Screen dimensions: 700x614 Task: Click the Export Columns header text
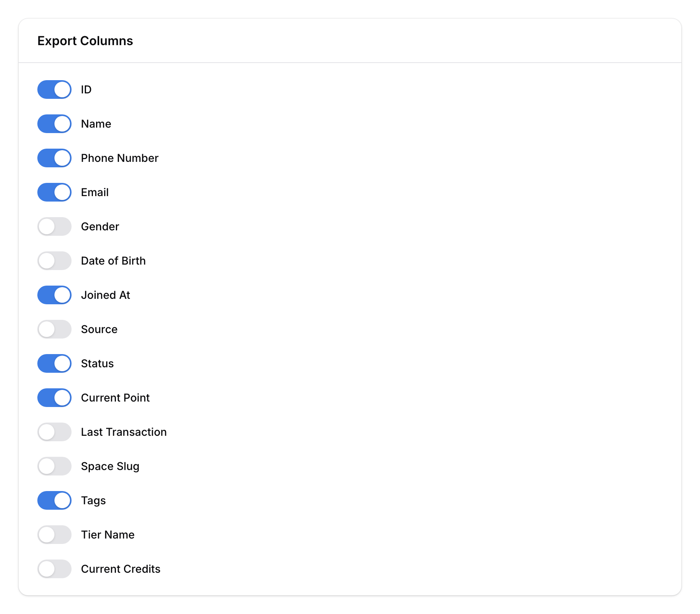(x=85, y=40)
